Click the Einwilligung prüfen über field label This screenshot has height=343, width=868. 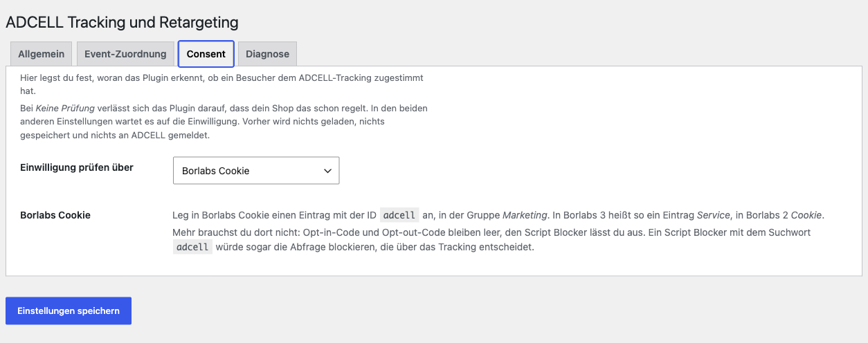pyautogui.click(x=77, y=167)
